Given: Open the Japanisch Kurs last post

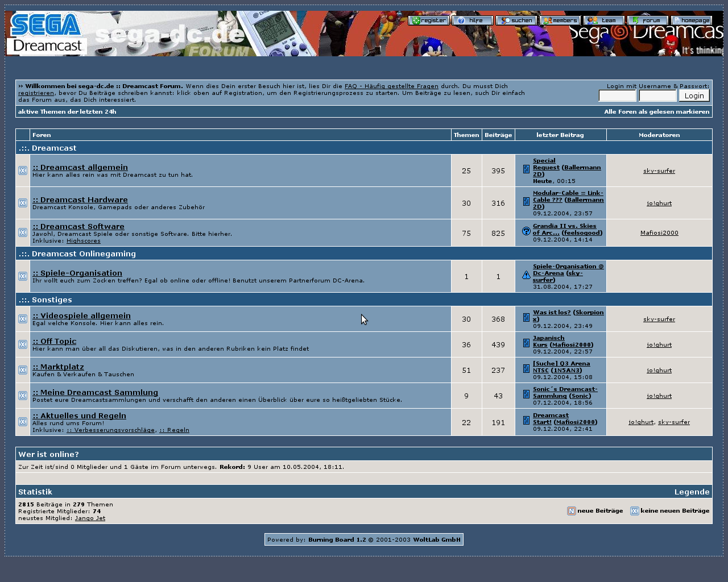Looking at the screenshot, I should point(548,341).
